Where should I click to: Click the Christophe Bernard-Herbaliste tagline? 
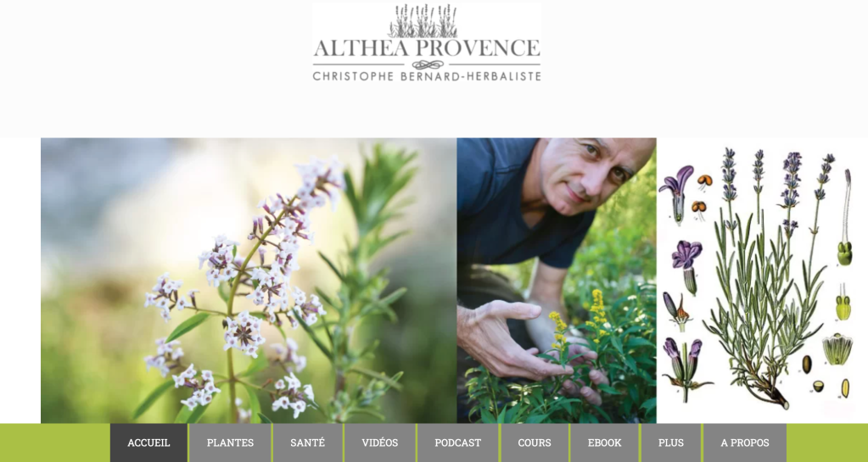[x=426, y=75]
